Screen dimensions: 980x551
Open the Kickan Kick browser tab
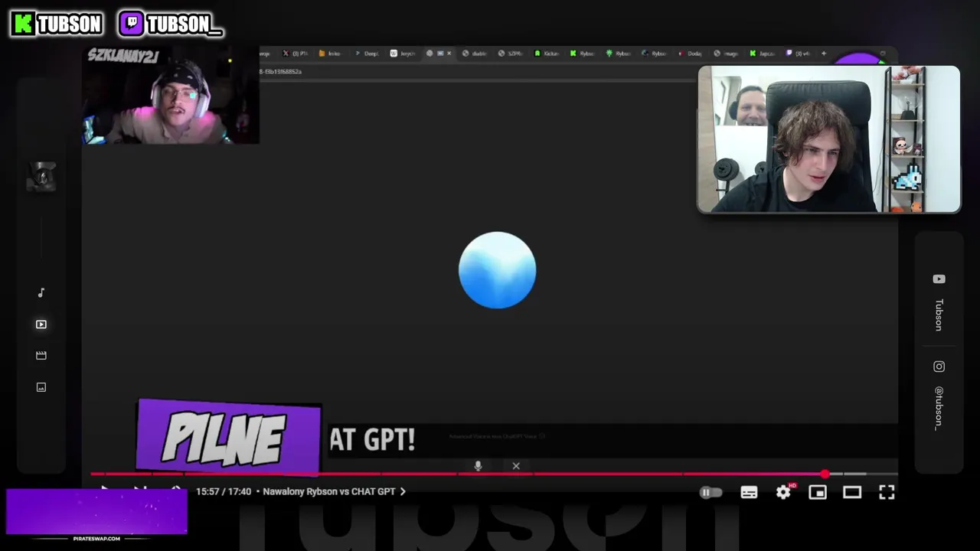547,54
